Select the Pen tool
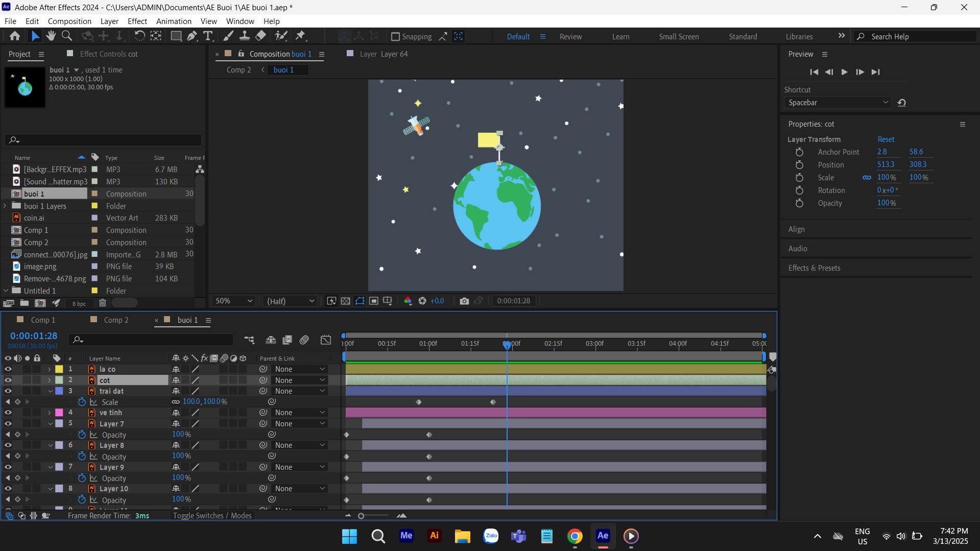The image size is (980, 551). point(192,36)
